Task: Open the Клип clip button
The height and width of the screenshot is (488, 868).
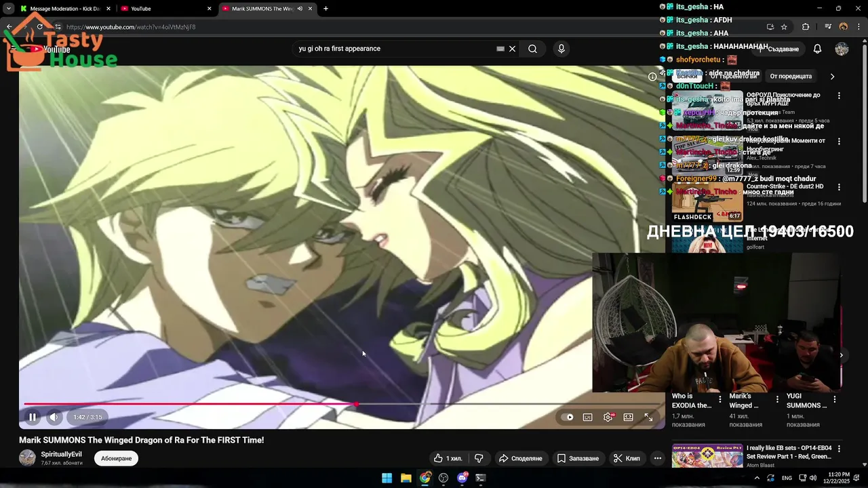Action: [627, 458]
